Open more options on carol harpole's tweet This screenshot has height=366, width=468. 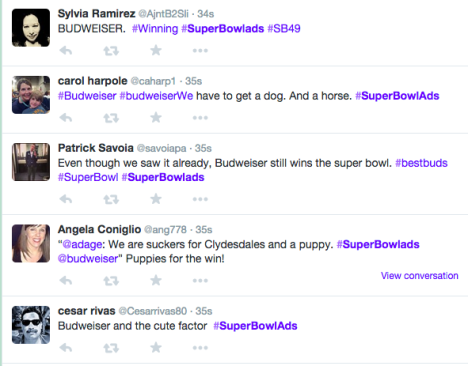200,118
